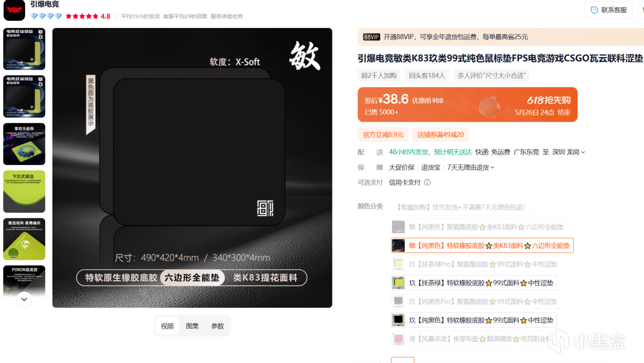
Task: Expand the 7天无理由退货 dropdown
Action: point(471,167)
